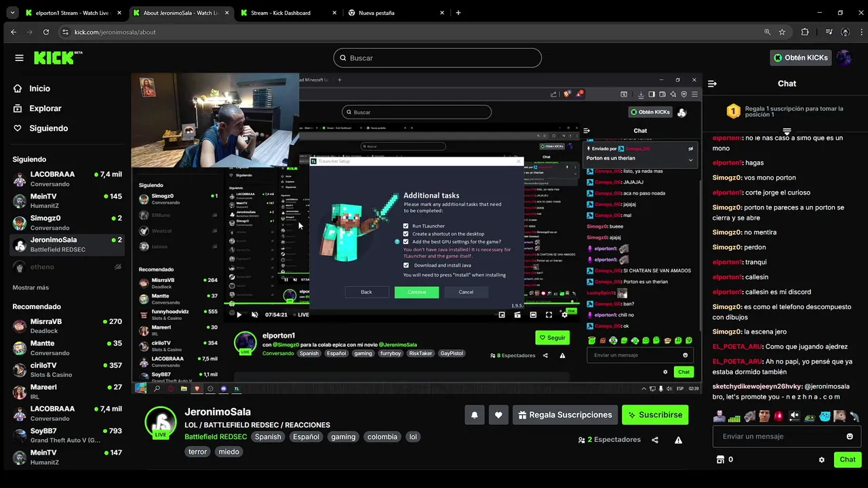Click the Battlefield REDSEC category link below title
868x488 pixels.
coord(216,436)
